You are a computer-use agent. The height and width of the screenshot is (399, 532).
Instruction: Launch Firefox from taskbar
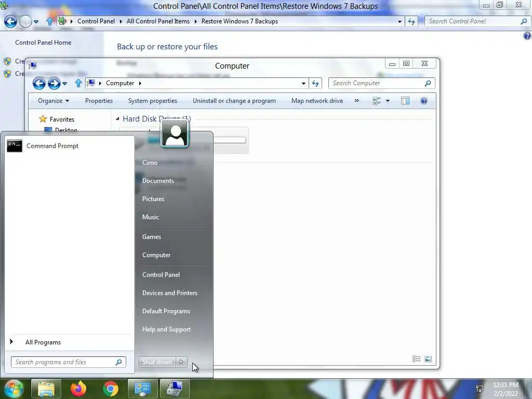[x=78, y=389]
